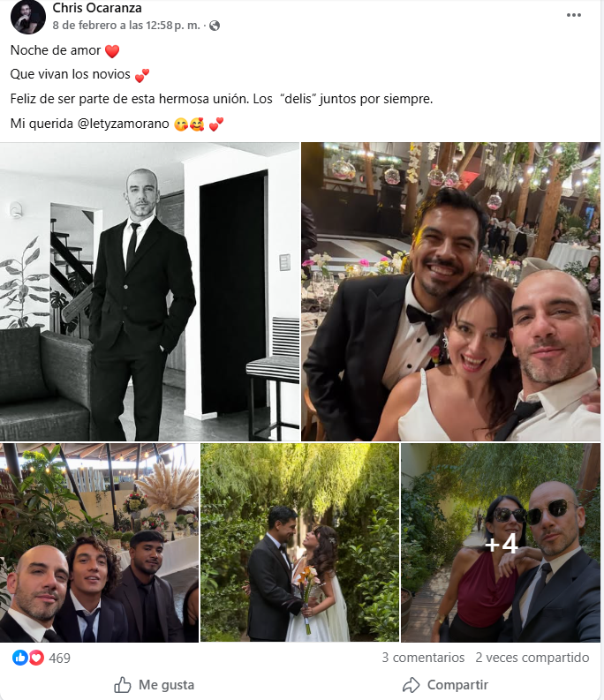Click the Compartir button

pyautogui.click(x=445, y=685)
